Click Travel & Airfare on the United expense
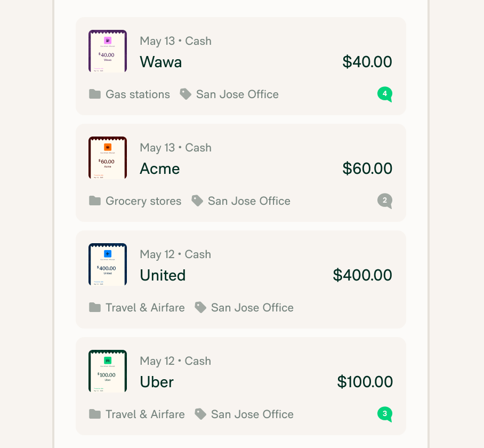Screen dimensions: 484x448 pyautogui.click(x=145, y=308)
